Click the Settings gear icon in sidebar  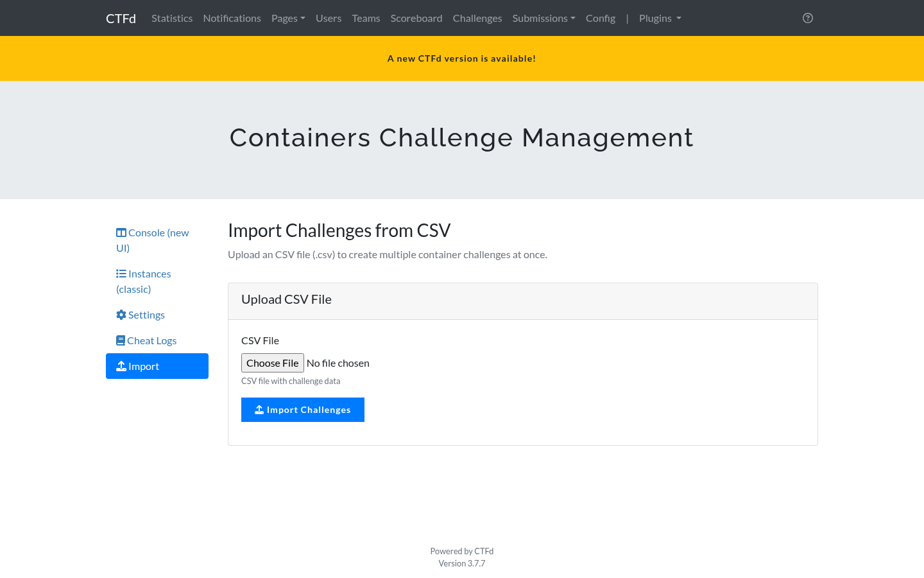[x=121, y=315]
